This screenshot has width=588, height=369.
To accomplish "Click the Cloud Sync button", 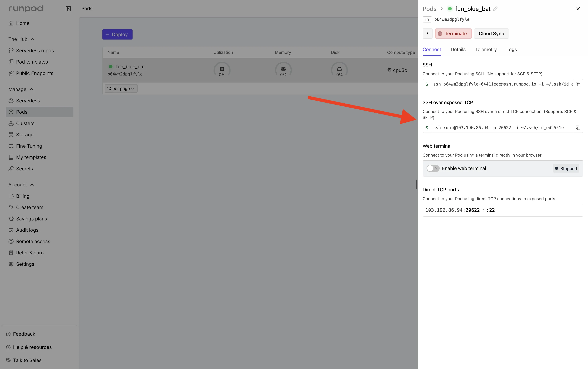I will [491, 34].
